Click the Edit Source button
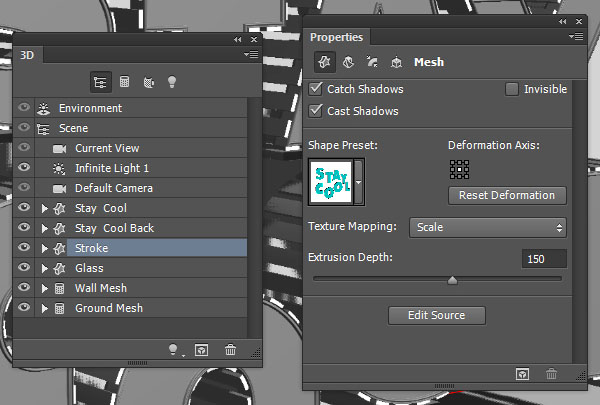 [x=437, y=315]
